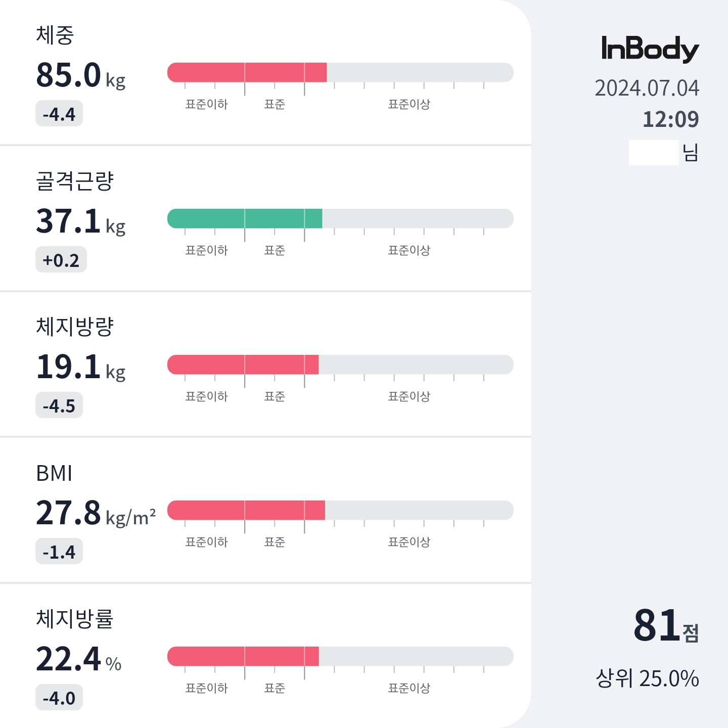Select the -1.4 BMI change badge

(59, 552)
